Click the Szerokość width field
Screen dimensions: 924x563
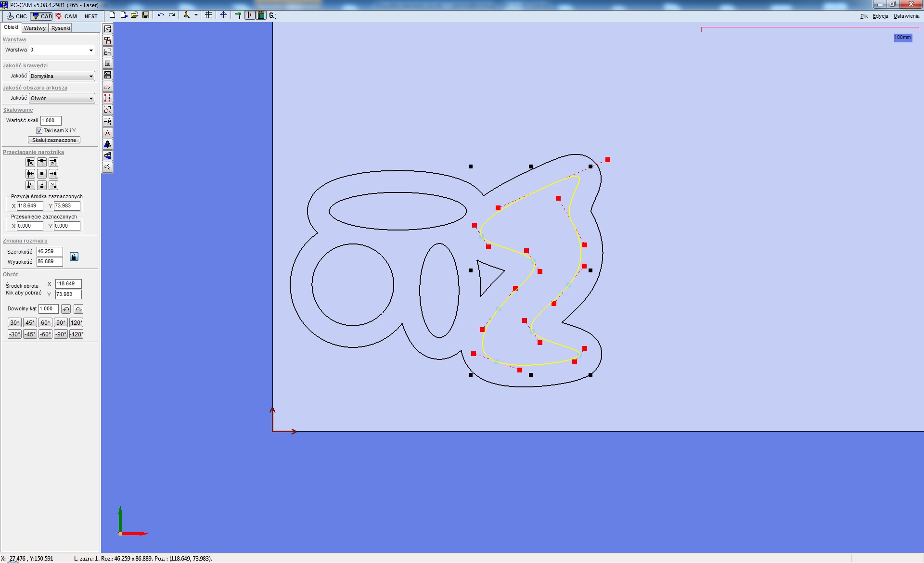(x=50, y=252)
